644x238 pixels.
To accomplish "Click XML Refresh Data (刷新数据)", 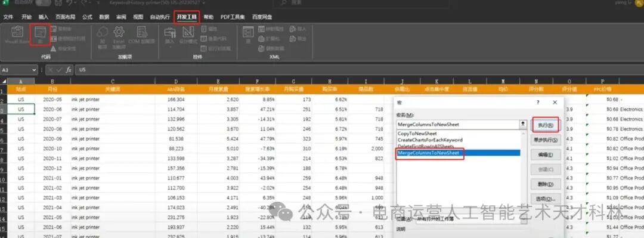I will coord(271,48).
